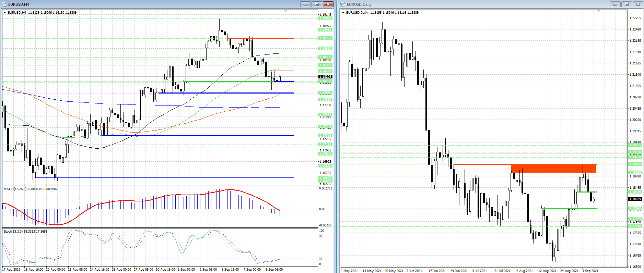Grab the gray chart shift triangle in Daily chart
This screenshot has height=273, width=644.
598,11
